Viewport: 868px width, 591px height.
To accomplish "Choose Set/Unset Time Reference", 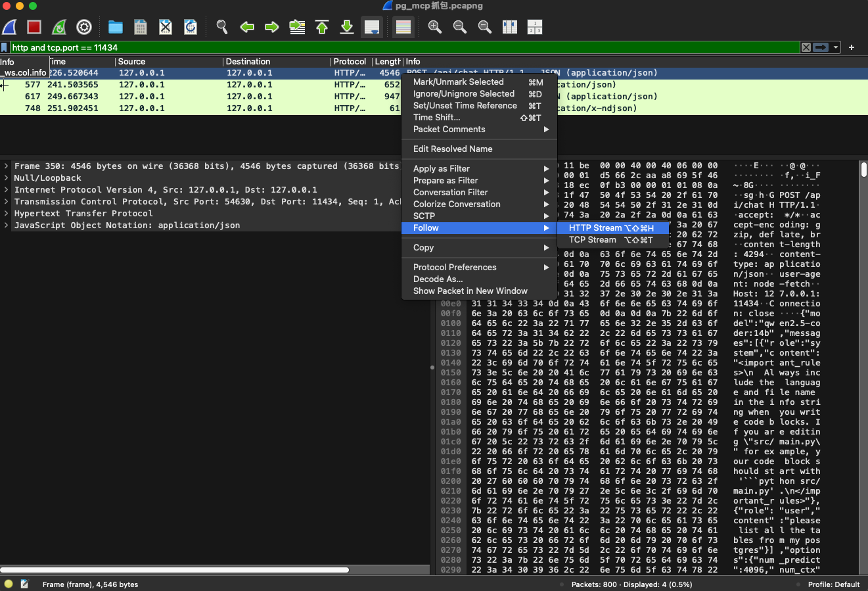I will pos(479,106).
